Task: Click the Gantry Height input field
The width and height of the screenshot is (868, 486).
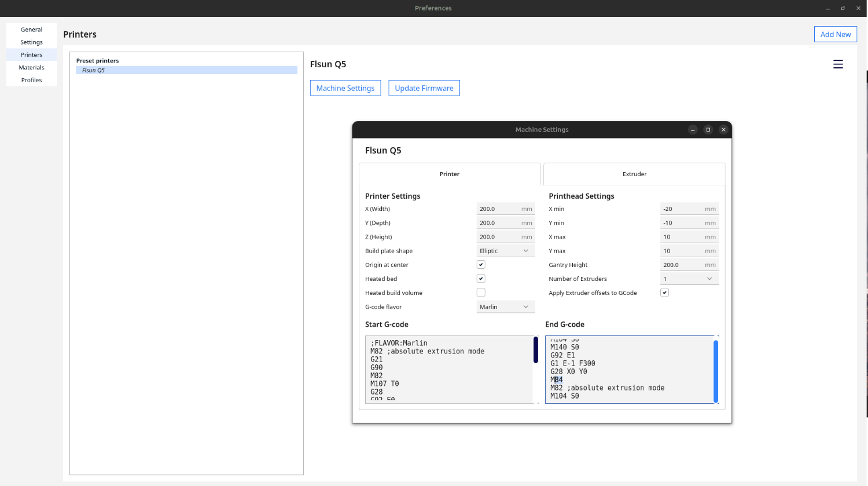Action: click(x=689, y=265)
